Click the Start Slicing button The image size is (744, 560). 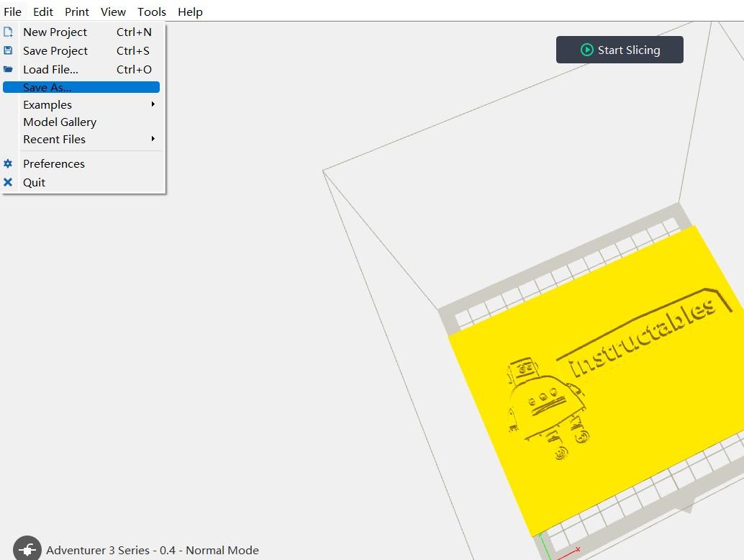(x=620, y=50)
